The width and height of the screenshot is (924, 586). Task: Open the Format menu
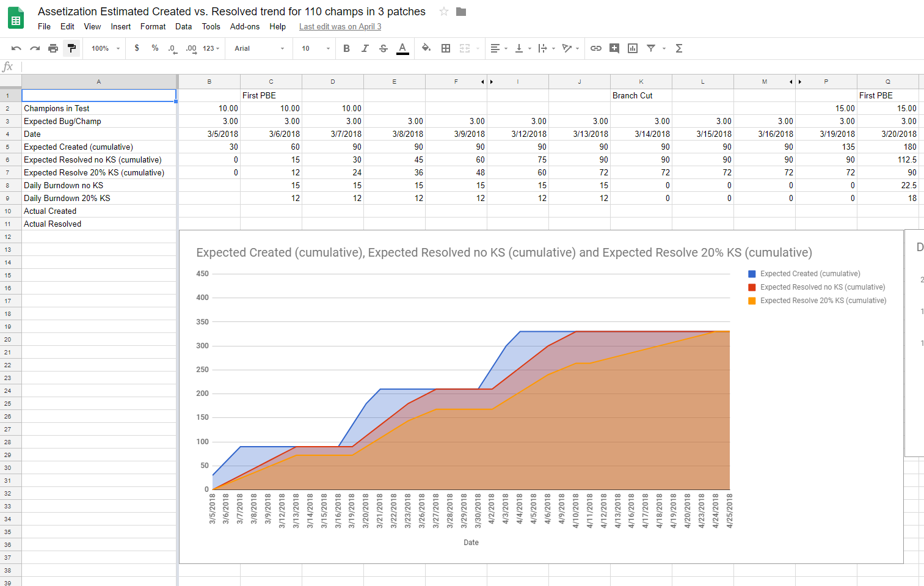click(x=153, y=26)
